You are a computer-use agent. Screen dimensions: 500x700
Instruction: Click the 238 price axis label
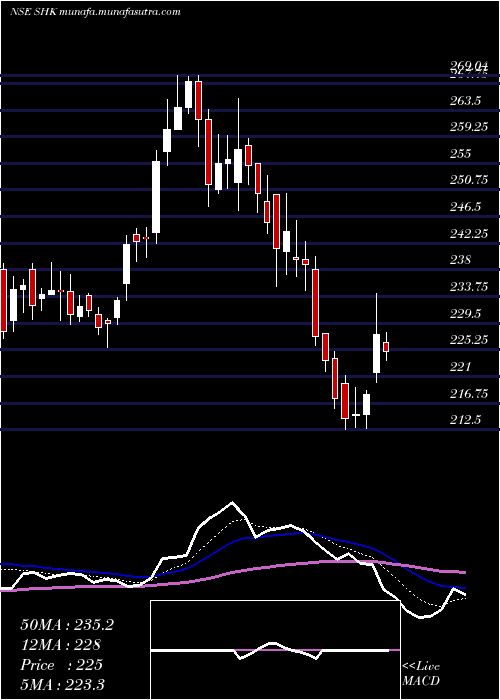click(461, 260)
